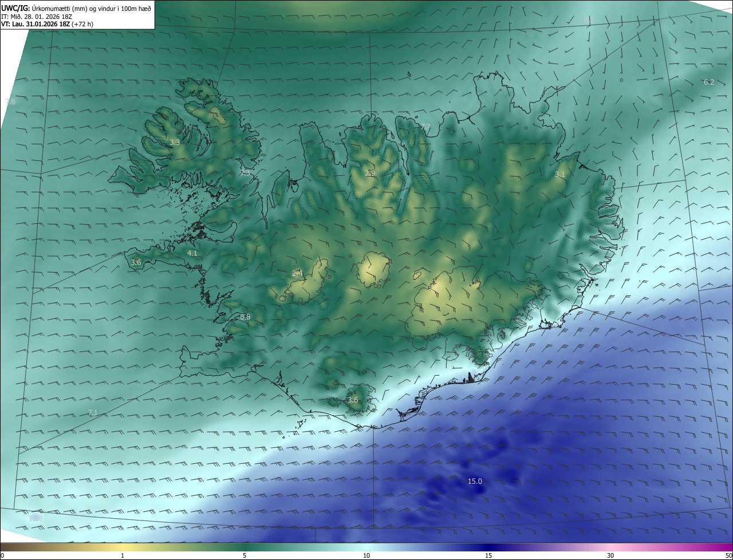Click the 15 tick on color scale

pos(488,555)
